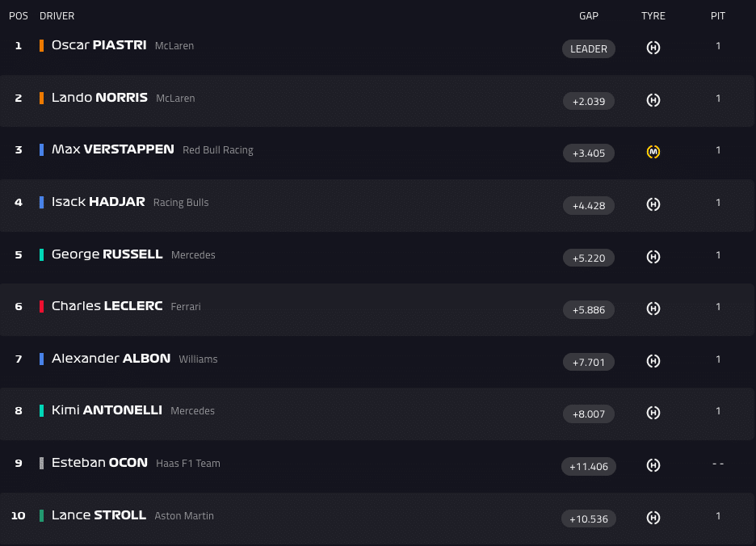Viewport: 756px width, 546px height.
Task: Click Leclerc's hard tyre icon
Action: (653, 309)
